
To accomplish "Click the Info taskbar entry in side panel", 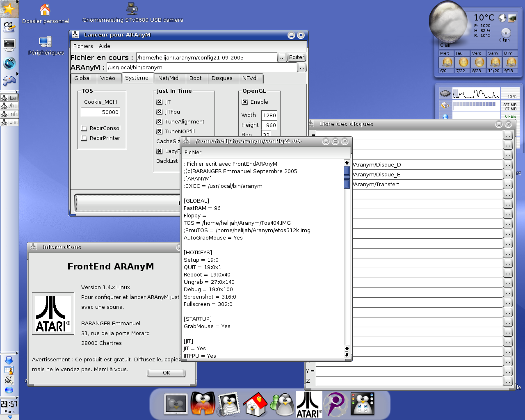I will point(9,114).
